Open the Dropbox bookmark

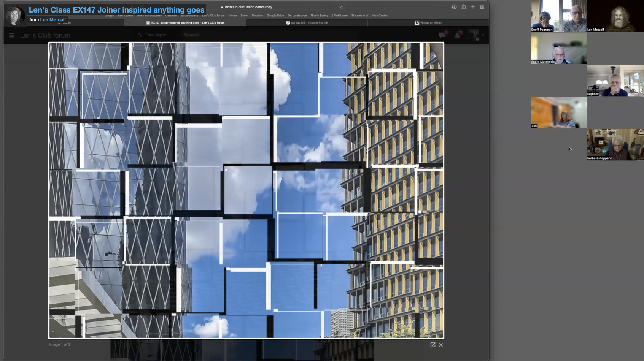pyautogui.click(x=258, y=16)
